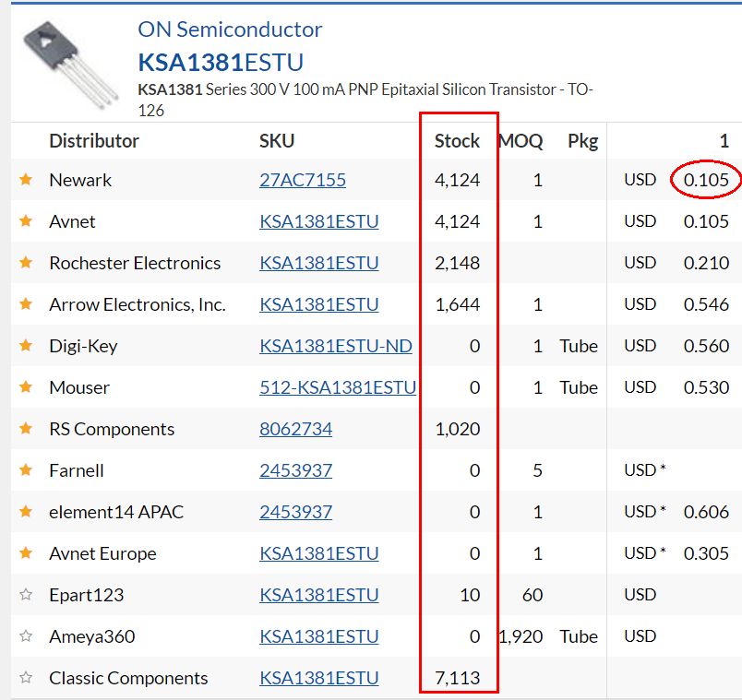
Task: Click the empty star icon beside Ameya360
Action: click(x=26, y=636)
